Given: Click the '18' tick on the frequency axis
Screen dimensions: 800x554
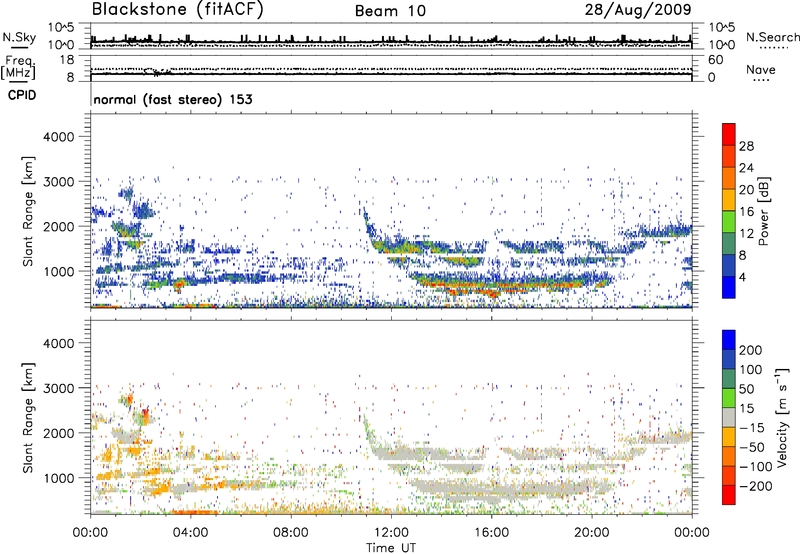Looking at the screenshot, I should (x=67, y=60).
